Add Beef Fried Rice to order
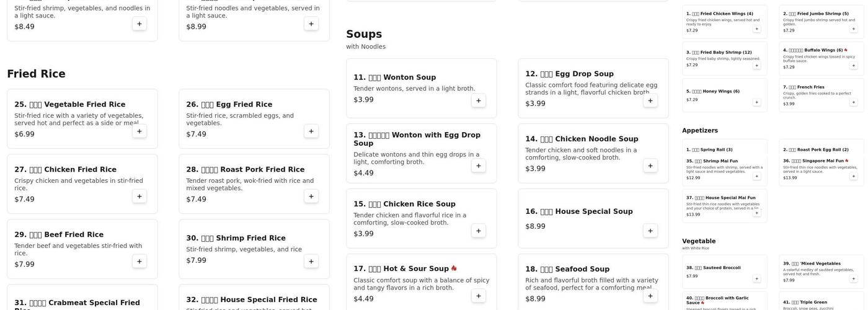The height and width of the screenshot is (310, 868). tap(139, 262)
